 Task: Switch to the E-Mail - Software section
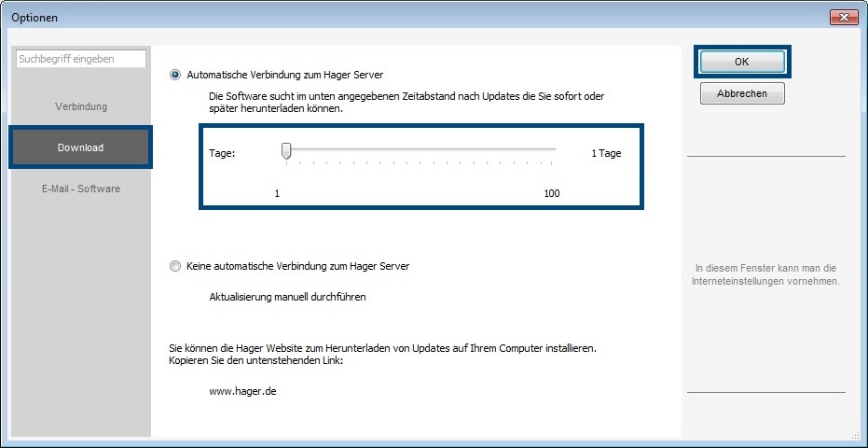tap(81, 189)
